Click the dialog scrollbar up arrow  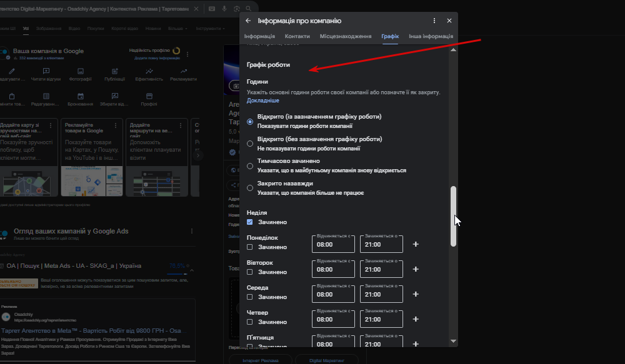(x=453, y=50)
